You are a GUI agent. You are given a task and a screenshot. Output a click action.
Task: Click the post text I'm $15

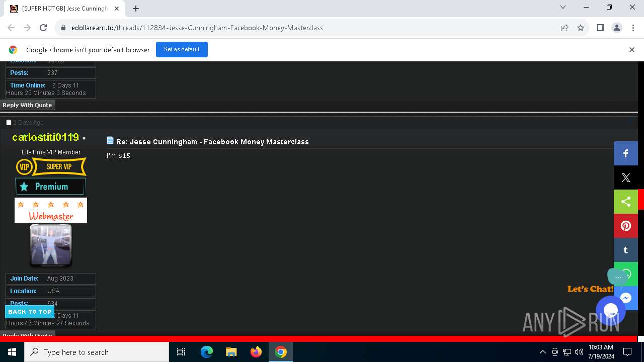point(118,156)
